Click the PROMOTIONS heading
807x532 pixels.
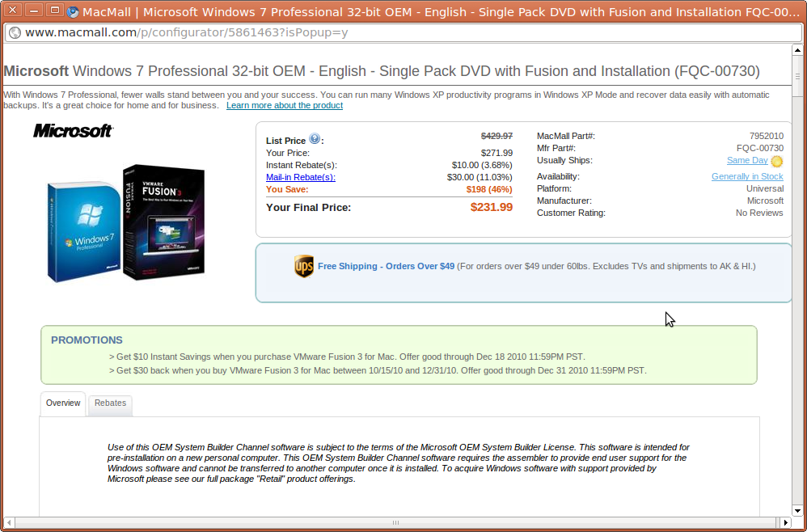pos(87,340)
